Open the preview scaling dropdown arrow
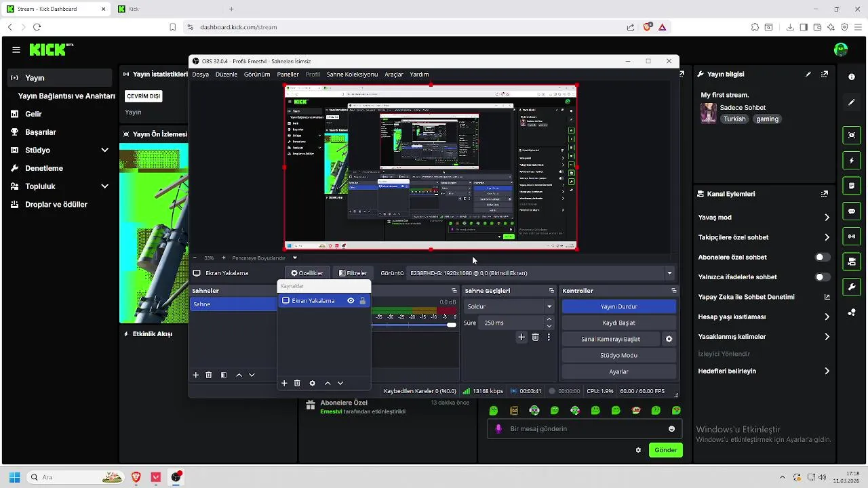This screenshot has height=488, width=868. 294,258
